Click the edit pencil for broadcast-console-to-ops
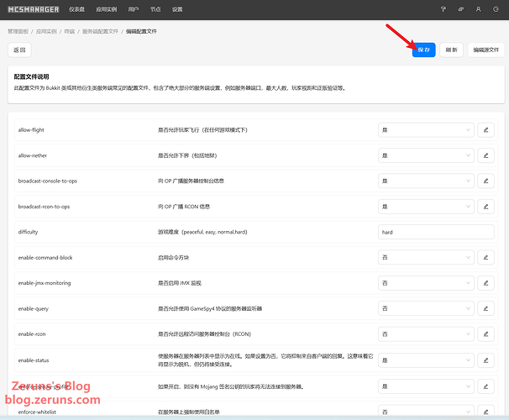The width and height of the screenshot is (509, 420). [485, 181]
